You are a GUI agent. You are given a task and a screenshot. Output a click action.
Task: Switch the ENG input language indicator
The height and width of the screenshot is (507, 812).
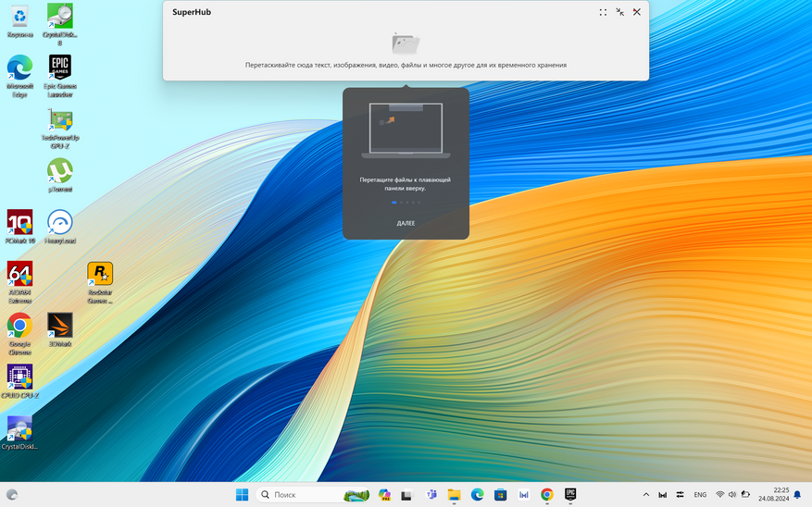700,495
